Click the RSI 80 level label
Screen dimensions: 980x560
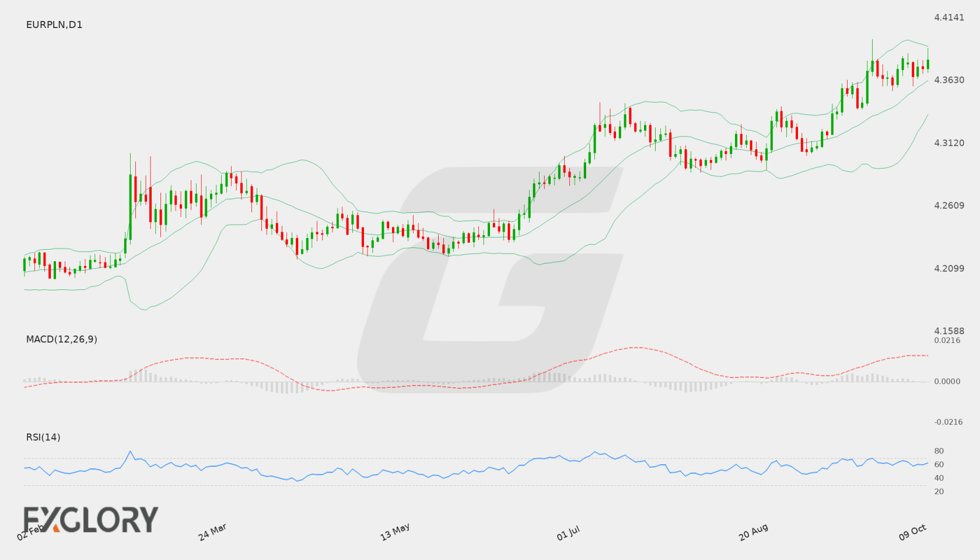[x=939, y=451]
